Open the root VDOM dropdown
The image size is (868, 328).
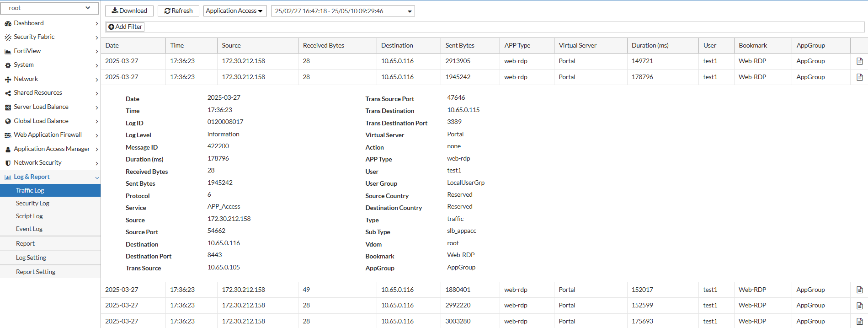point(49,8)
